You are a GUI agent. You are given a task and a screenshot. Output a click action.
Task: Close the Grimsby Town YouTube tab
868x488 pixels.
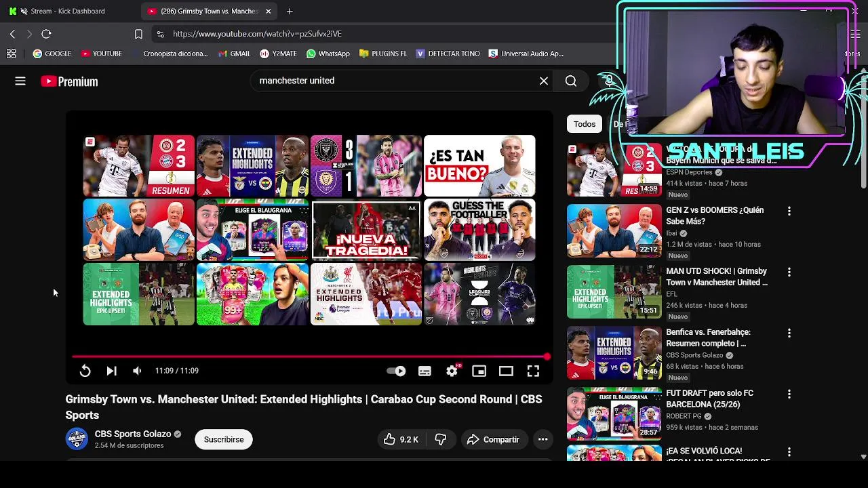(269, 11)
